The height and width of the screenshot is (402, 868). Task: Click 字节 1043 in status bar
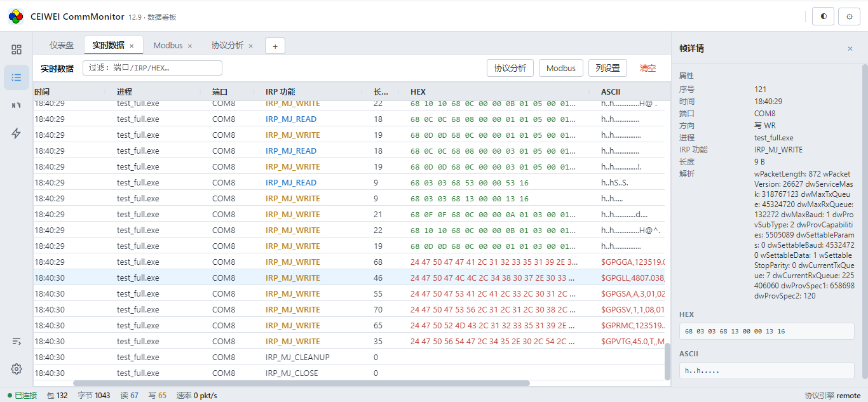(94, 396)
